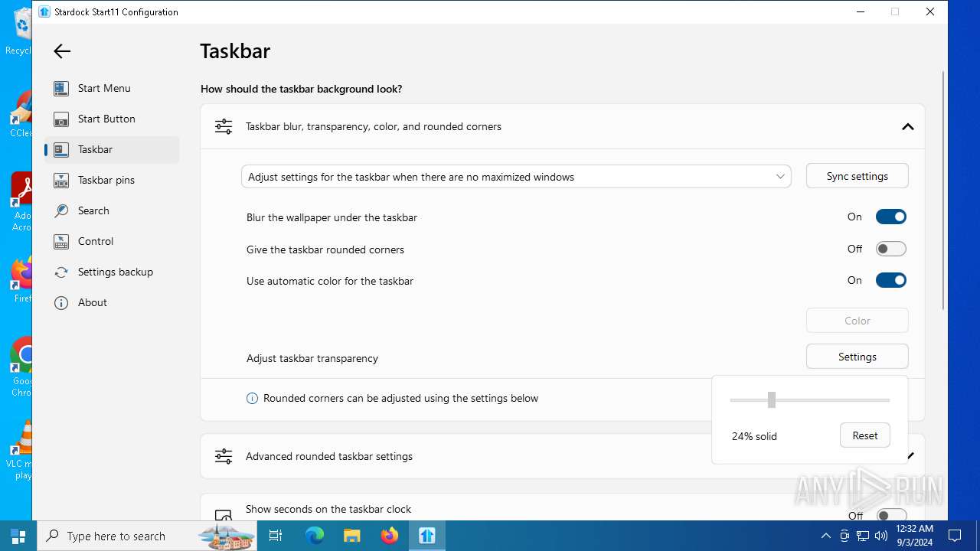Click the '24% solid' value text
The height and width of the screenshot is (551, 980).
click(x=754, y=436)
